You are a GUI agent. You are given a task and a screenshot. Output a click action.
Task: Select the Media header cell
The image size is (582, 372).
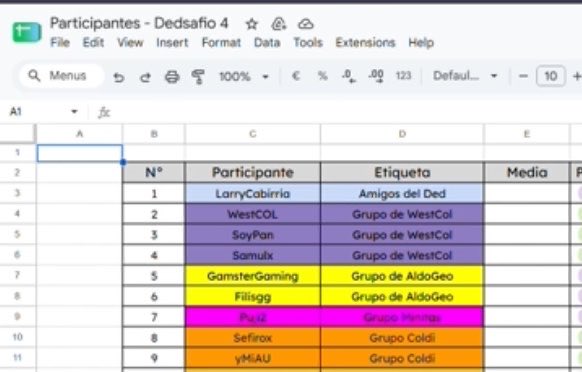coord(527,173)
